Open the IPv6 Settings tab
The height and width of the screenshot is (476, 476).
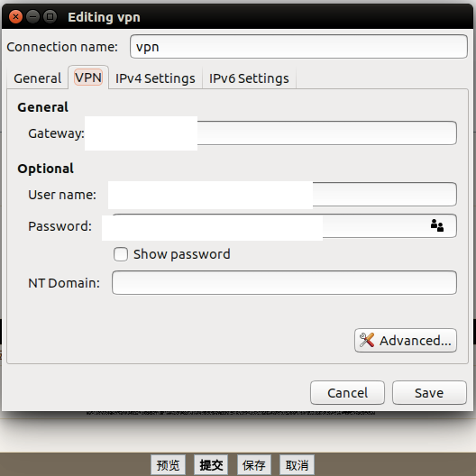(249, 78)
